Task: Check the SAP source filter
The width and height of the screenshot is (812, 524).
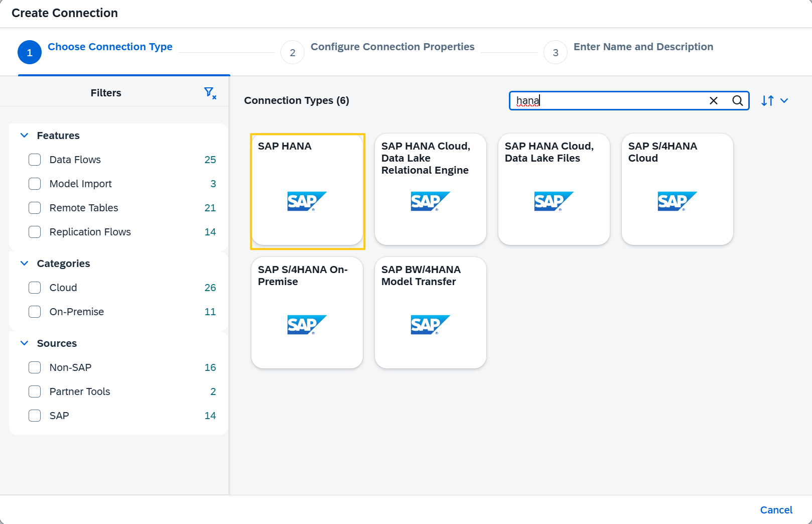Action: tap(35, 416)
